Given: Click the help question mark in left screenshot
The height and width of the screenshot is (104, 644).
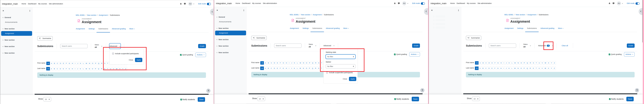Looking at the screenshot, I should point(208,91).
